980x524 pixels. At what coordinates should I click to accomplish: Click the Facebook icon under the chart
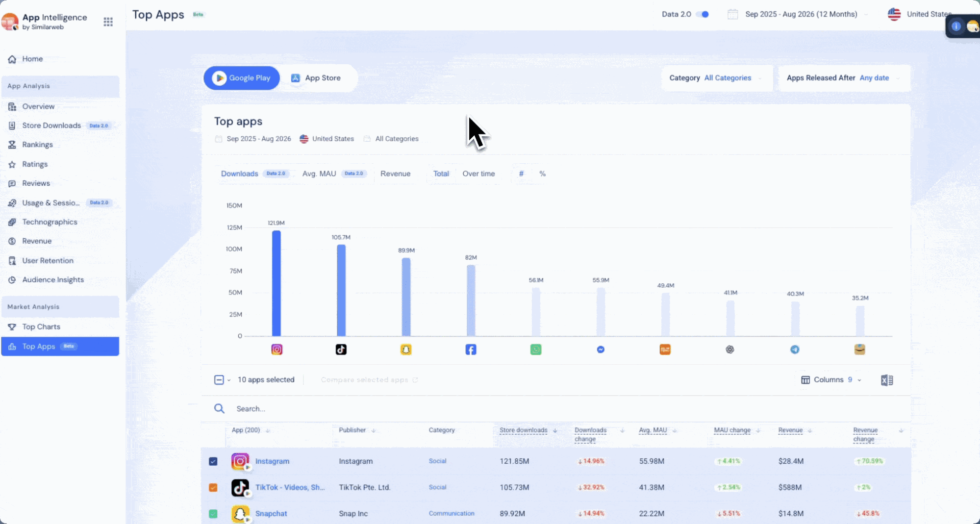click(x=471, y=349)
